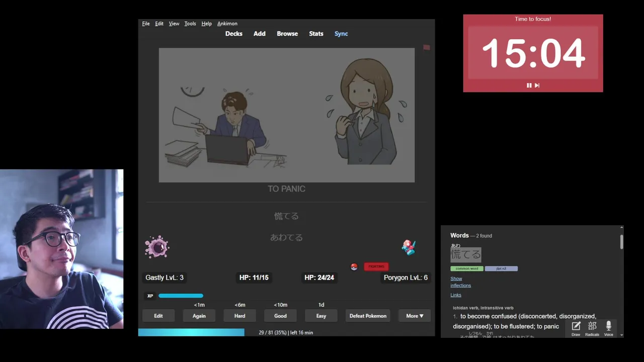Click the red flag marker on card
The height and width of the screenshot is (362, 644).
[x=427, y=48]
